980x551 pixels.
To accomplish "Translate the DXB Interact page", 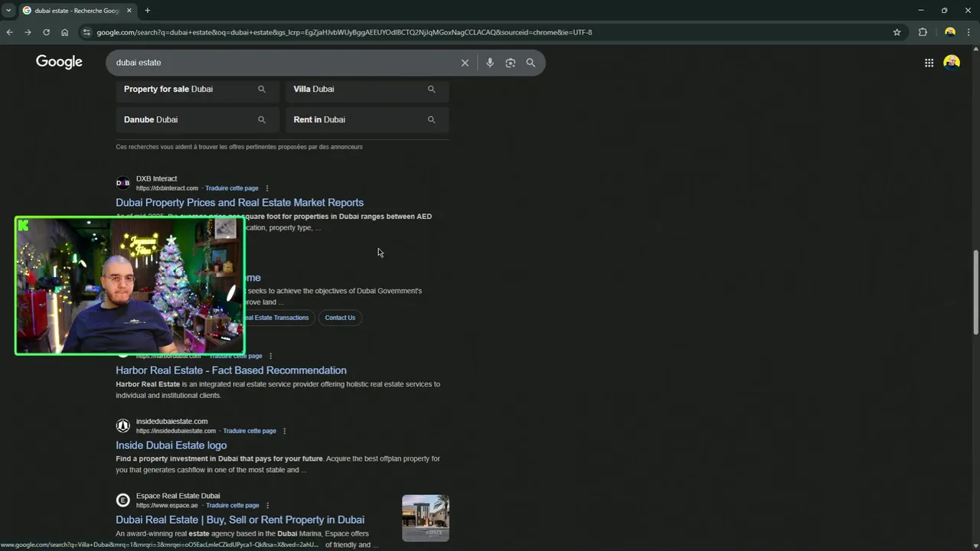I will [232, 188].
